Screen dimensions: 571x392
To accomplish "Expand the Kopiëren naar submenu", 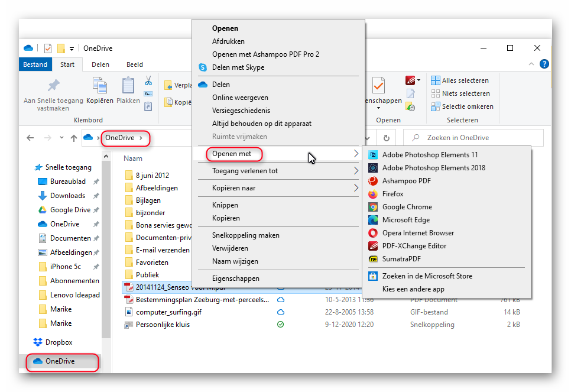I will click(x=278, y=188).
